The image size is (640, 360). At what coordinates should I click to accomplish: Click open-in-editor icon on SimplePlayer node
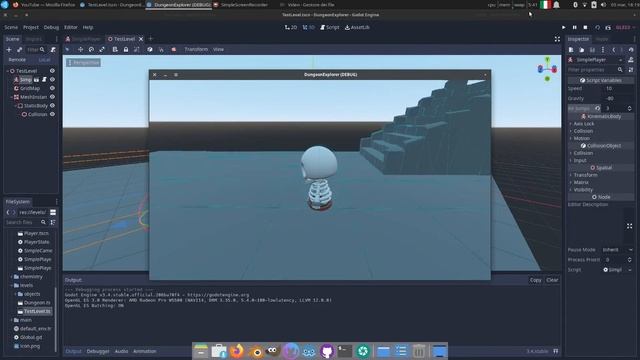click(x=36, y=80)
